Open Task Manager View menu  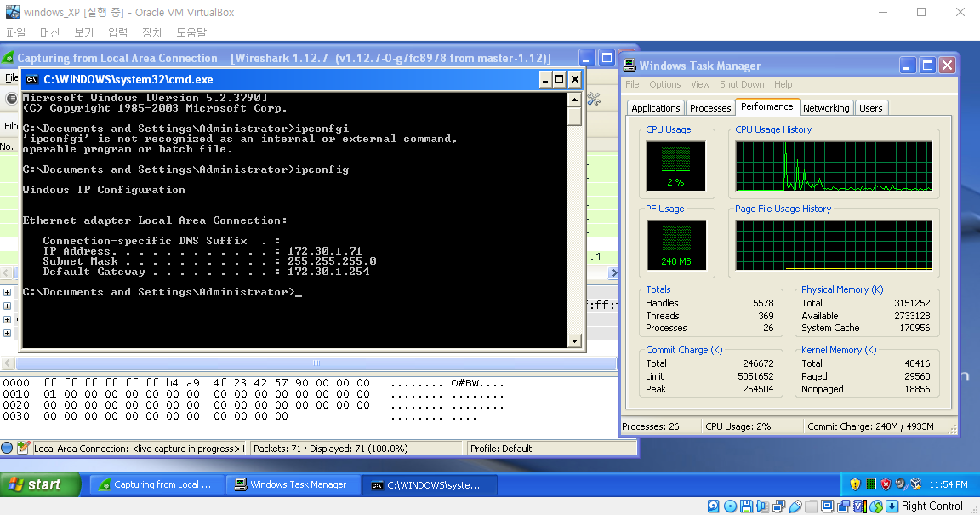tap(700, 84)
